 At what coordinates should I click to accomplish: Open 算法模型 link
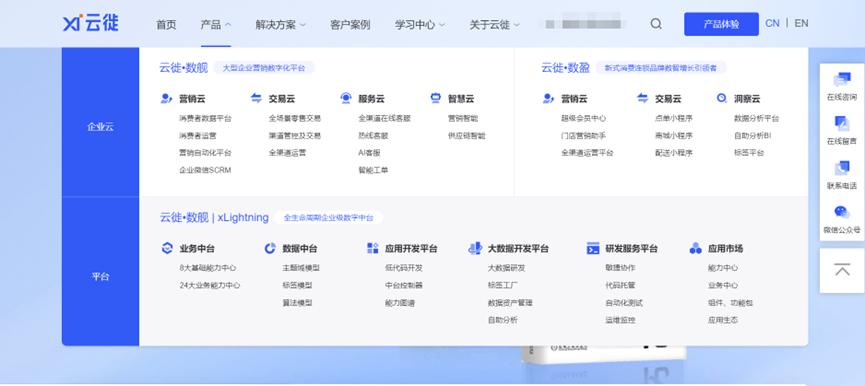(x=297, y=303)
